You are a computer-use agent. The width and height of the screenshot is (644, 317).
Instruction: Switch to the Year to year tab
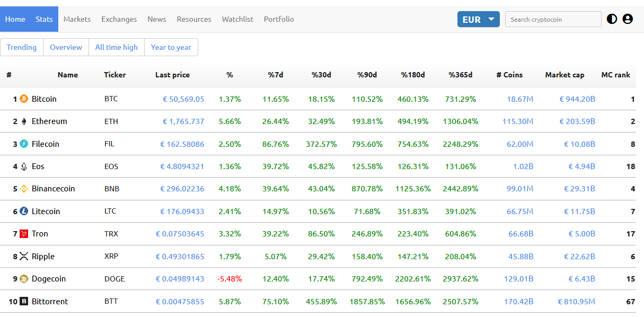171,47
